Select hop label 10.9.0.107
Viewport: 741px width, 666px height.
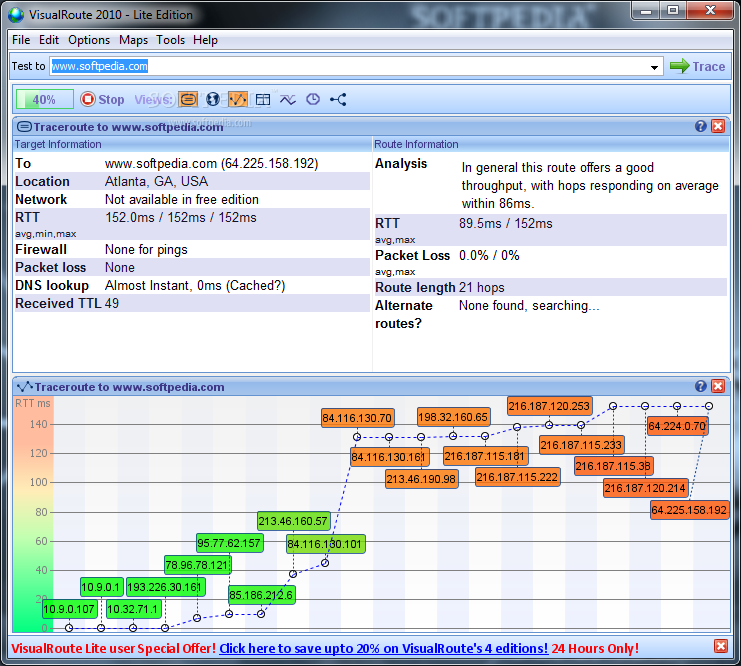click(69, 609)
